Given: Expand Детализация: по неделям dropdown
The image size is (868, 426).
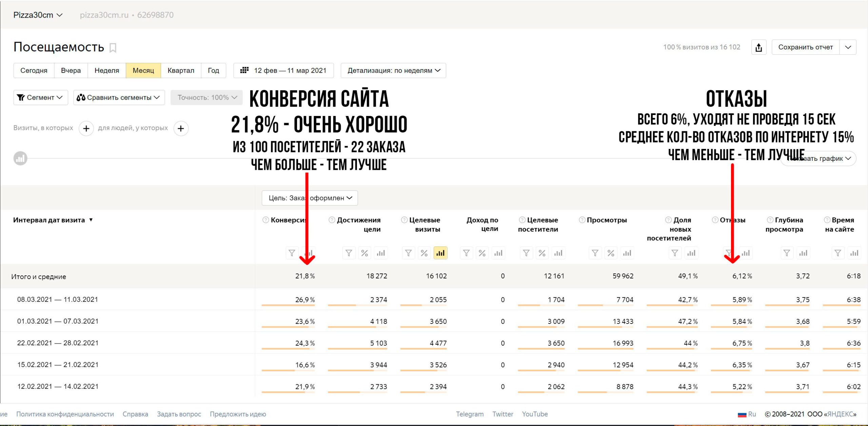Looking at the screenshot, I should pos(393,71).
